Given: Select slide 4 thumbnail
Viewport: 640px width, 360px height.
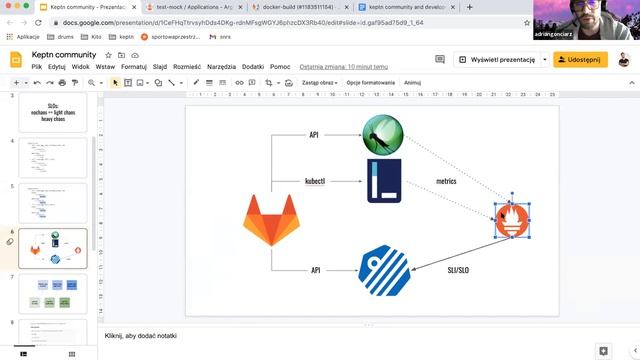Looking at the screenshot, I should [x=53, y=158].
